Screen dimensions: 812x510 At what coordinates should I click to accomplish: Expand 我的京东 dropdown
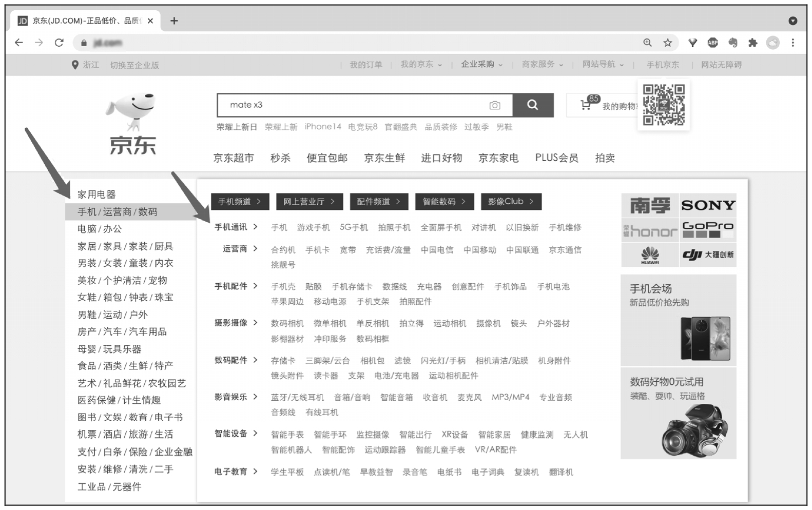tap(421, 65)
